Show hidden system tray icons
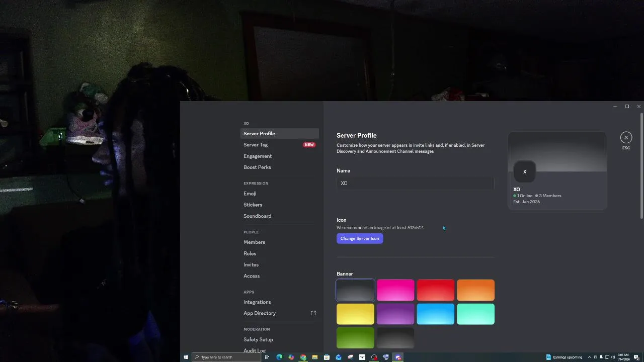644x362 pixels. click(590, 357)
